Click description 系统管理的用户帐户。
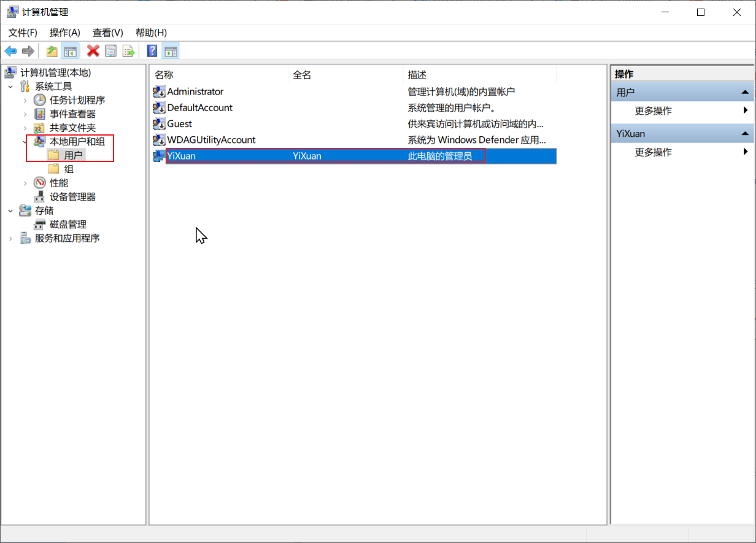This screenshot has width=756, height=543. [x=452, y=107]
